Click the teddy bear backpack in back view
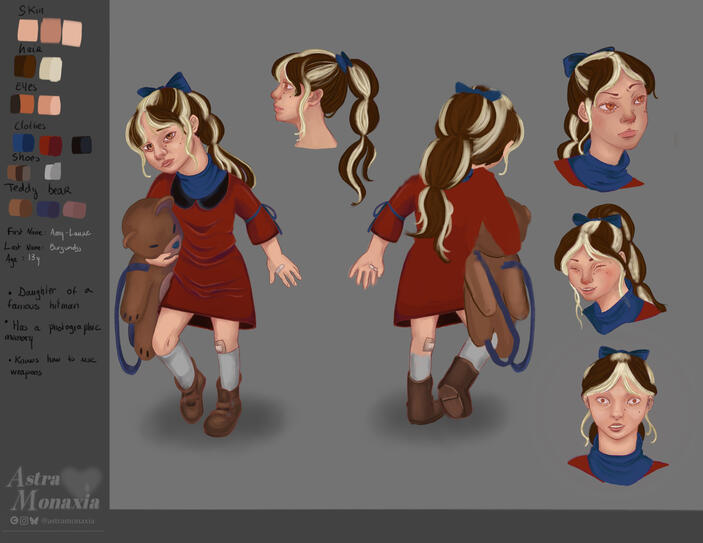The image size is (703, 543). pyautogui.click(x=498, y=282)
